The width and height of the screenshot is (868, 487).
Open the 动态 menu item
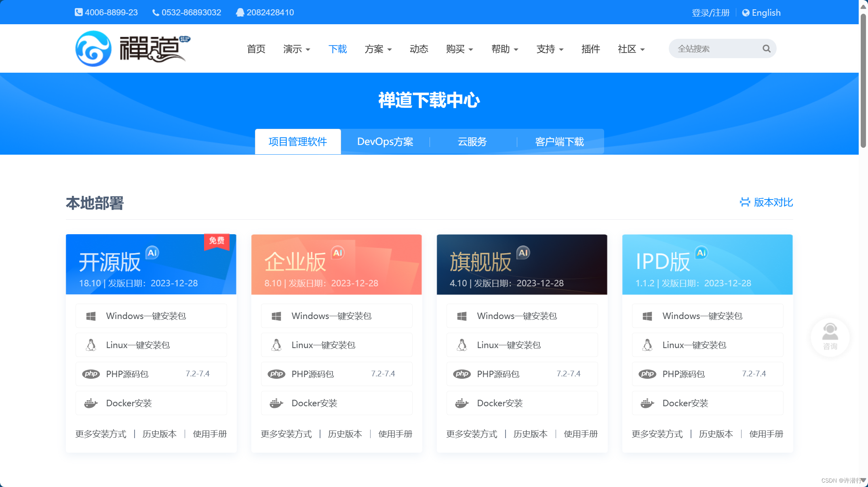tap(419, 49)
